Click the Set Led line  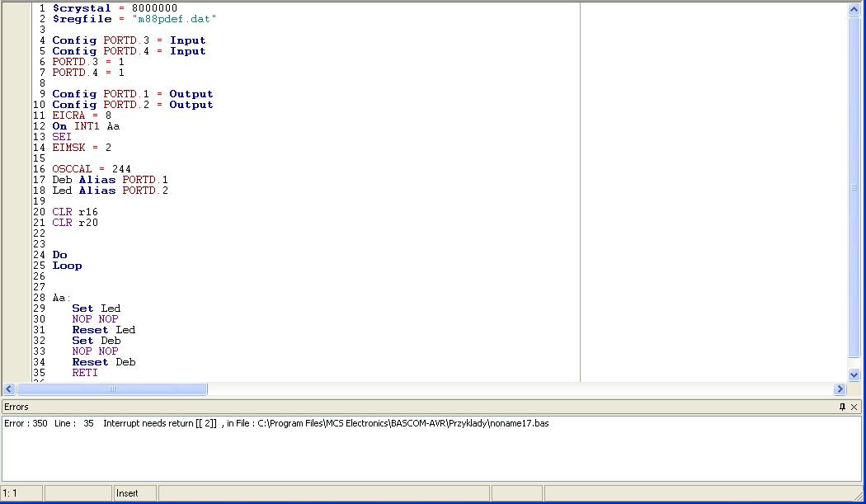[96, 309]
